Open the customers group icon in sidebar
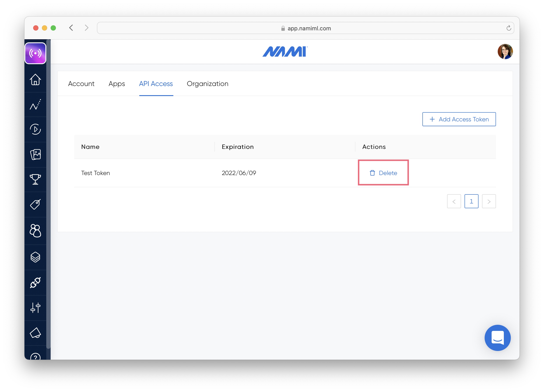The image size is (544, 392). click(35, 231)
